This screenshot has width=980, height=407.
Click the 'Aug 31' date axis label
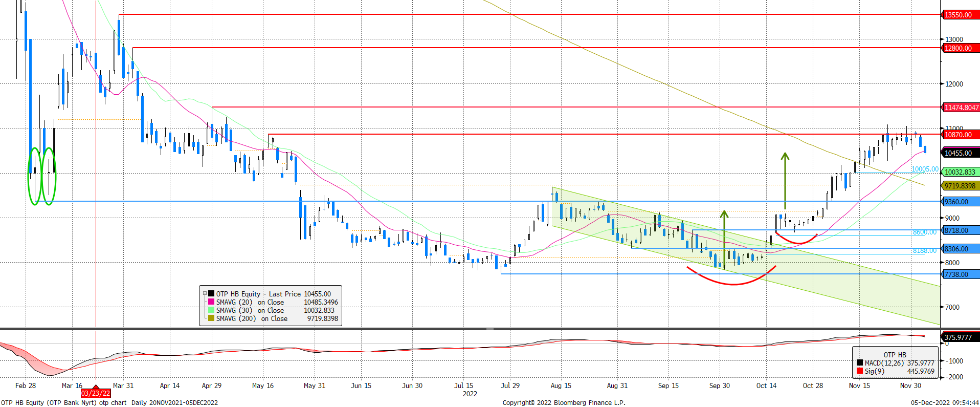617,385
